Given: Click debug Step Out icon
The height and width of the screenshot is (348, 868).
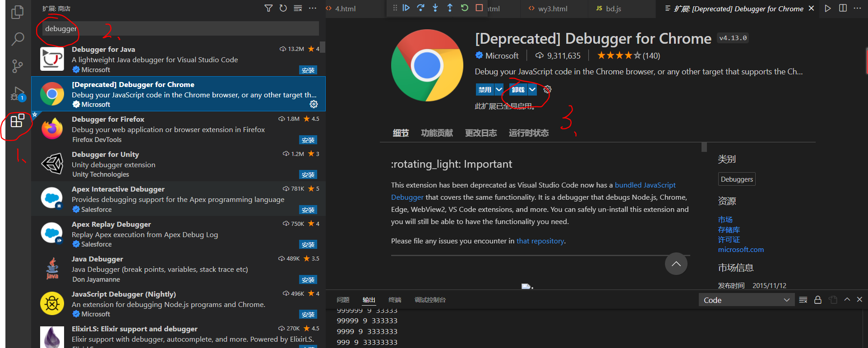Looking at the screenshot, I should pos(450,8).
